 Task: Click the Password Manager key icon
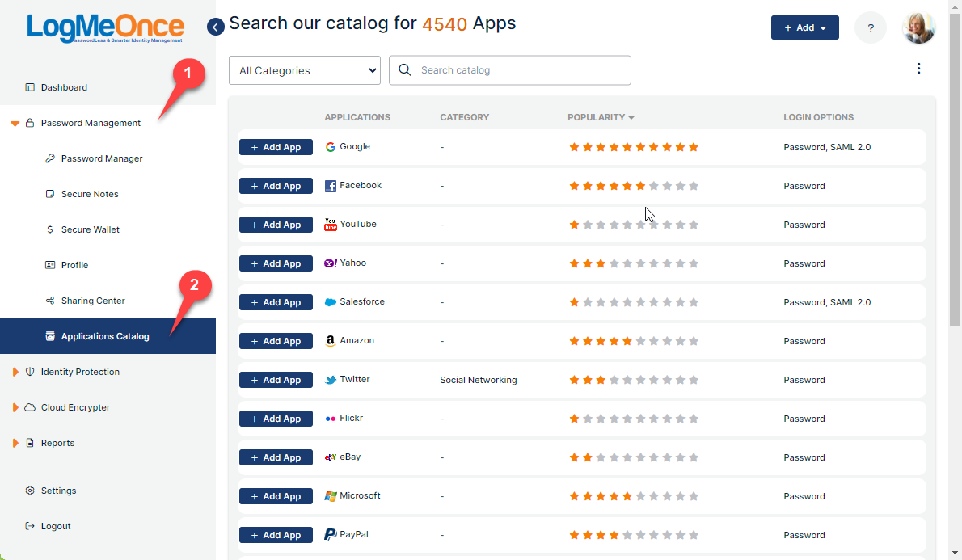tap(49, 158)
